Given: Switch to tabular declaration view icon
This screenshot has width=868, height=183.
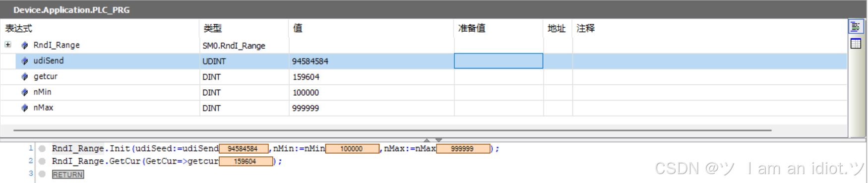Looking at the screenshot, I should (856, 43).
